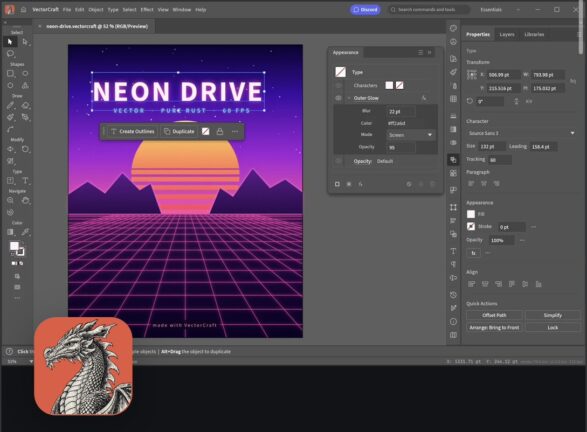Select the Lasso tool

10,54
